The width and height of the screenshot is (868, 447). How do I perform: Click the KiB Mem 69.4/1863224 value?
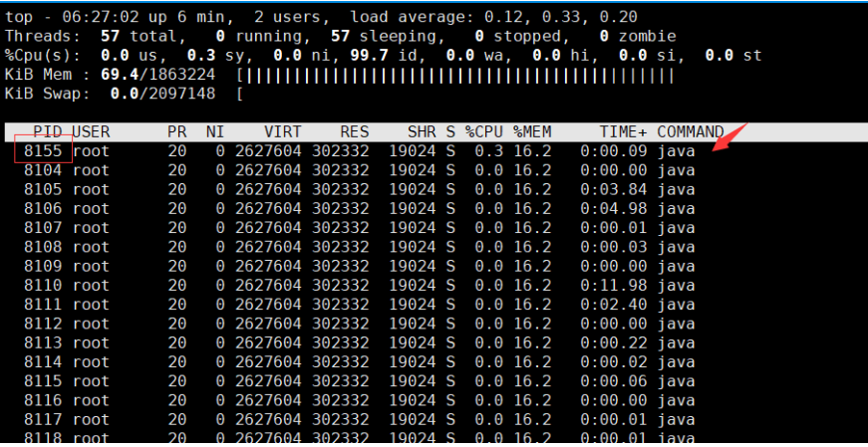(157, 75)
